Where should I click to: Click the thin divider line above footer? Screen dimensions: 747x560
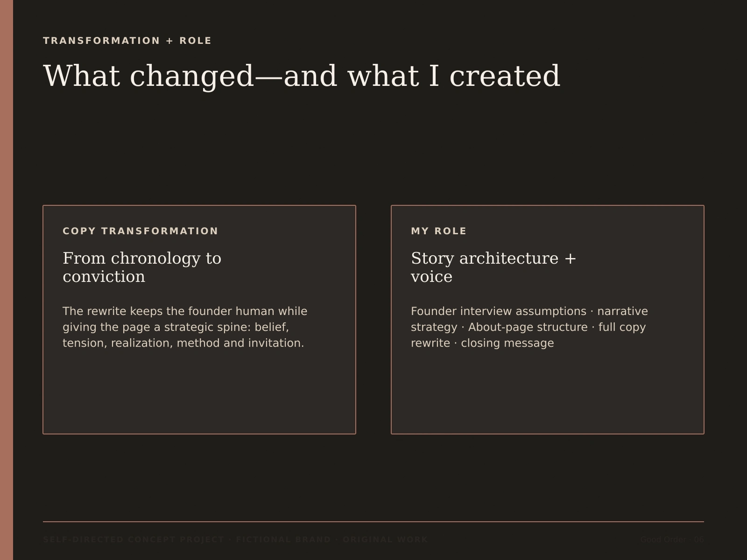click(373, 522)
